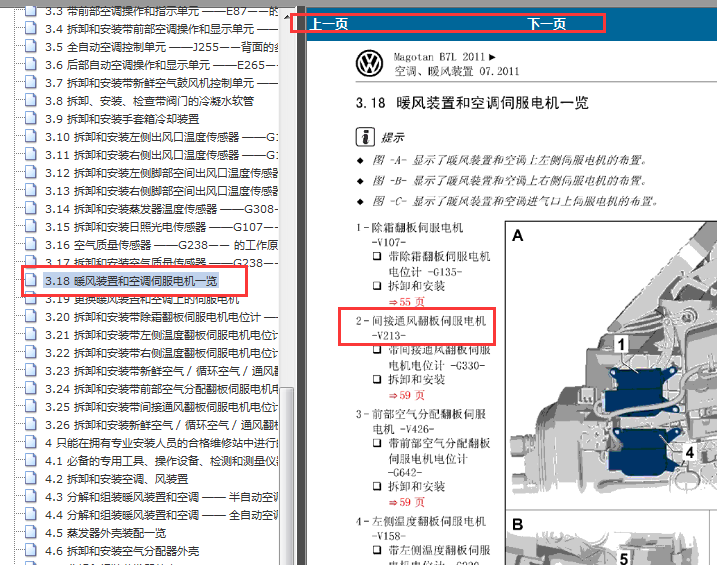The width and height of the screenshot is (717, 565).
Task: Open section 3.20 带除霜翻板伺服电机电位计
Action: [x=161, y=317]
